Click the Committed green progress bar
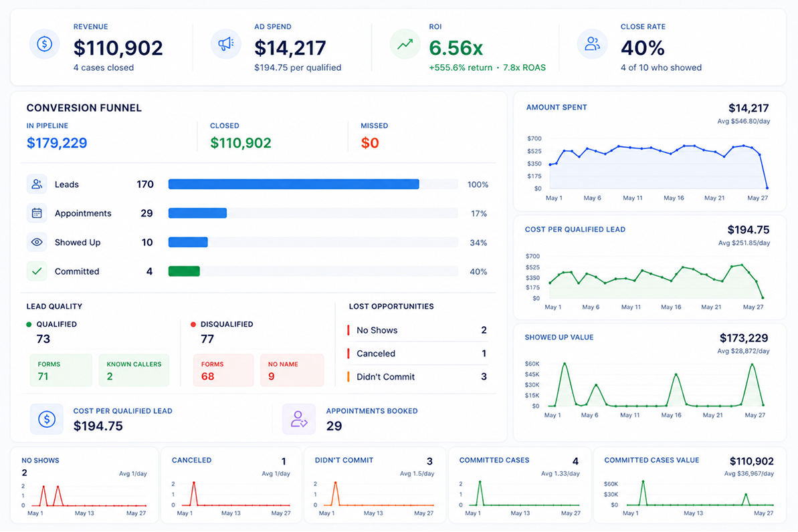The width and height of the screenshot is (798, 532). (184, 271)
